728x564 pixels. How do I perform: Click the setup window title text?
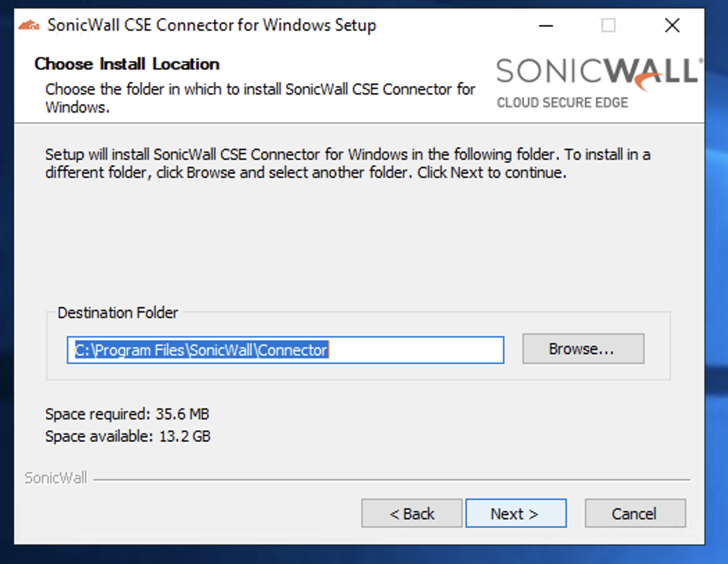pos(211,26)
